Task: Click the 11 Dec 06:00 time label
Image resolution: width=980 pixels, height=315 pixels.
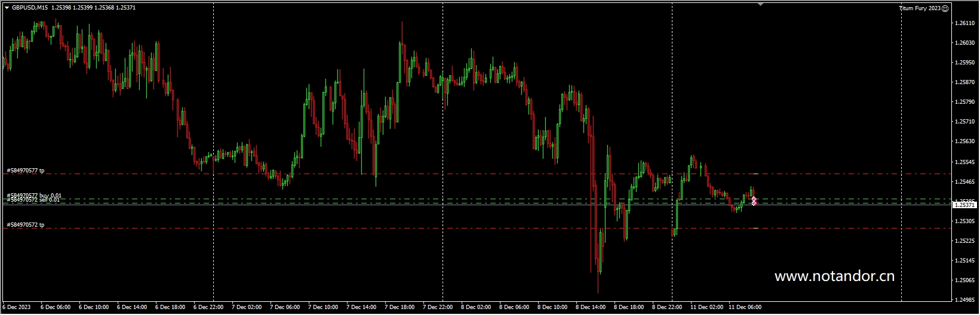Action: pyautogui.click(x=745, y=307)
